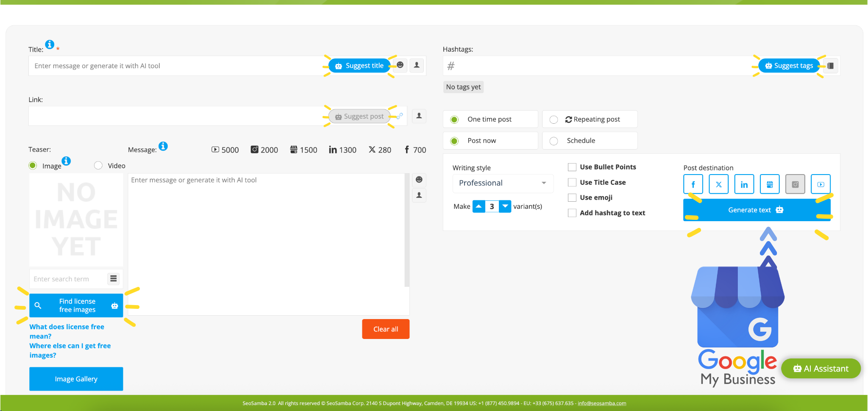Open the Writing style dropdown
The image size is (868, 411).
503,183
